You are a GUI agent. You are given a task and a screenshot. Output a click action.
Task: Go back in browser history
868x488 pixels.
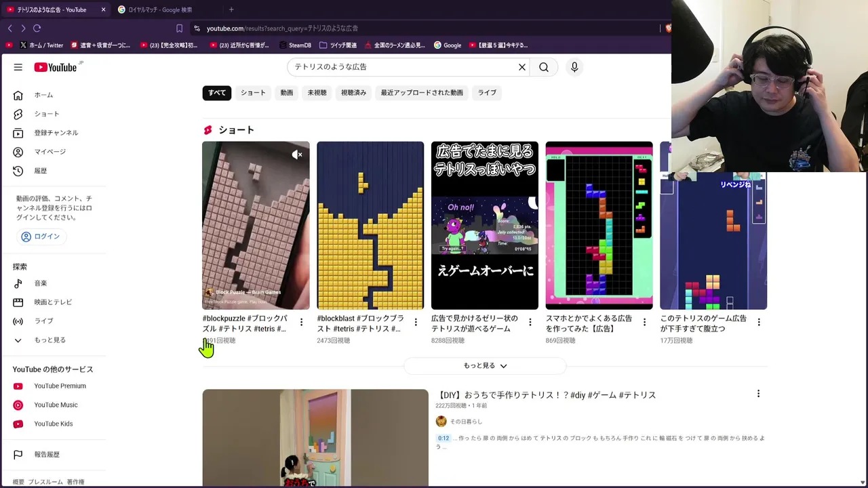pyautogui.click(x=9, y=28)
